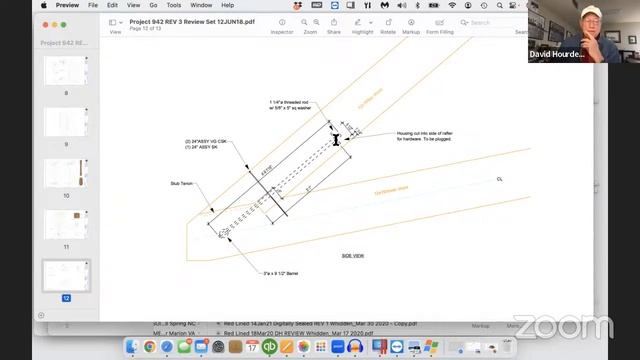Zoom out with the magnifier minus icon
The image size is (640, 360).
click(x=316, y=22)
